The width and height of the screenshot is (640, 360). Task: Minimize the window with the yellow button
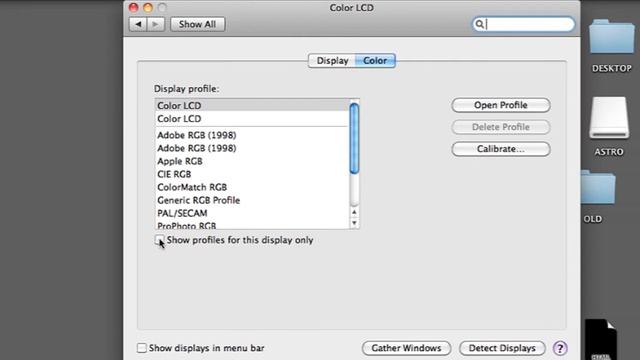click(x=148, y=7)
